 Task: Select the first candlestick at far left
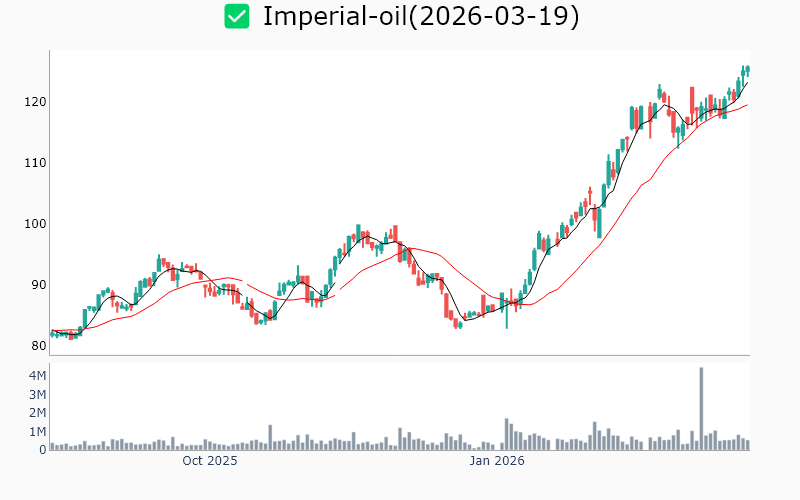pyautogui.click(x=52, y=333)
